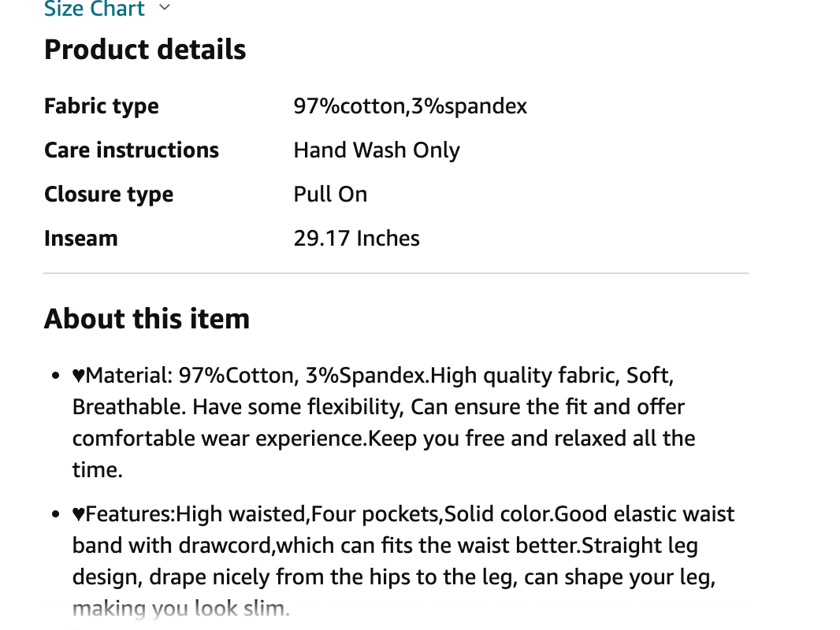The width and height of the screenshot is (840, 630).
Task: Select the Fabric type label
Action: (x=101, y=106)
